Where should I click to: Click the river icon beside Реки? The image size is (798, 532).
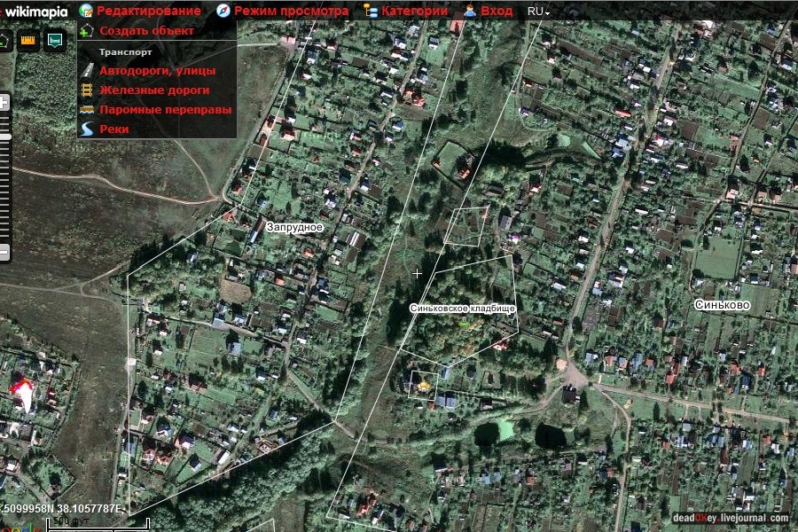88,129
